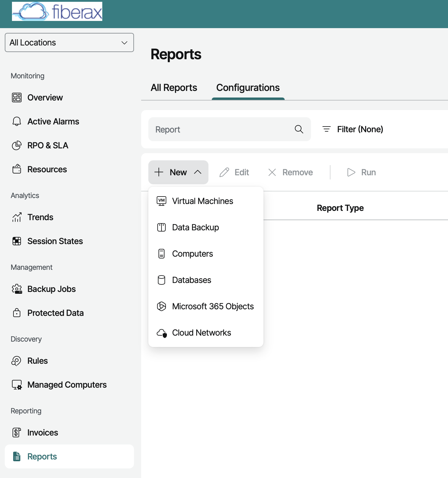The image size is (448, 478).
Task: Choose Microsoft 365 Objects menu entry
Action: [x=206, y=306]
